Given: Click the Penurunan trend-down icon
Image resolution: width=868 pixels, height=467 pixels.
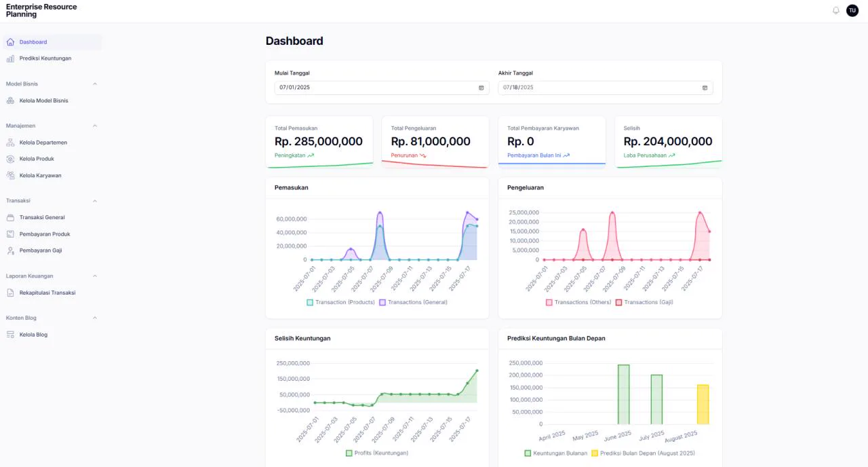Looking at the screenshot, I should (x=422, y=155).
